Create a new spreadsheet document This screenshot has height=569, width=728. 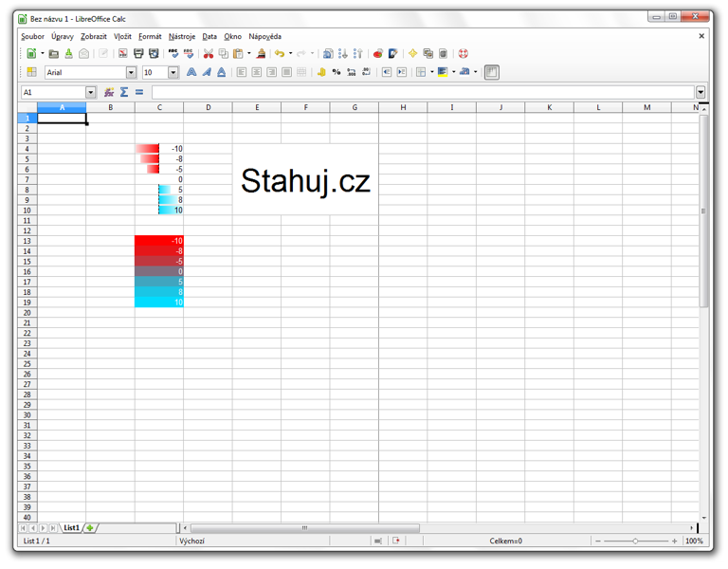[31, 53]
